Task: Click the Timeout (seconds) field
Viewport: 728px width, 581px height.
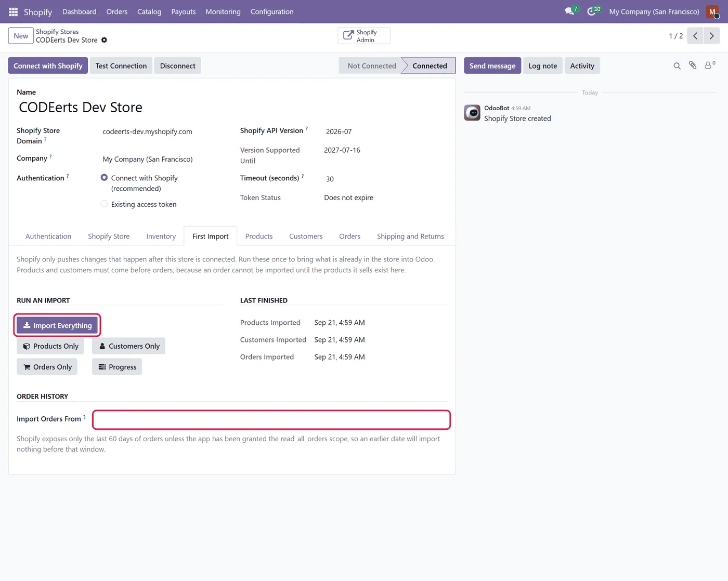Action: coord(385,179)
